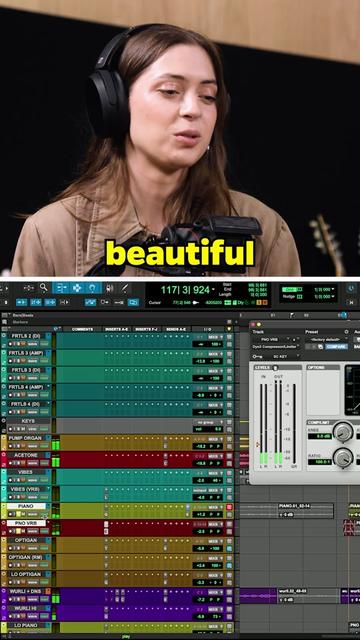
Task: Open the output selector on FRTLS 3 (AMP)
Action: point(215,354)
